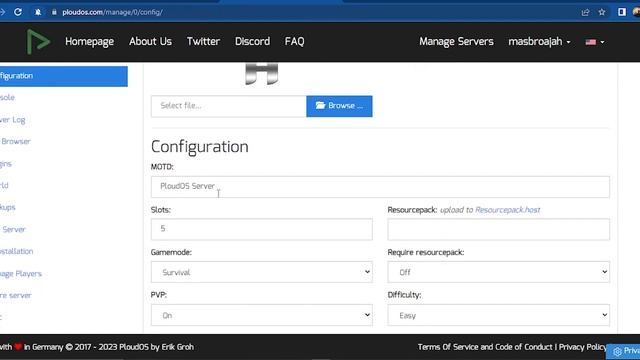Click the server icon image preview
The height and width of the screenshot is (360, 640).
coord(262,74)
